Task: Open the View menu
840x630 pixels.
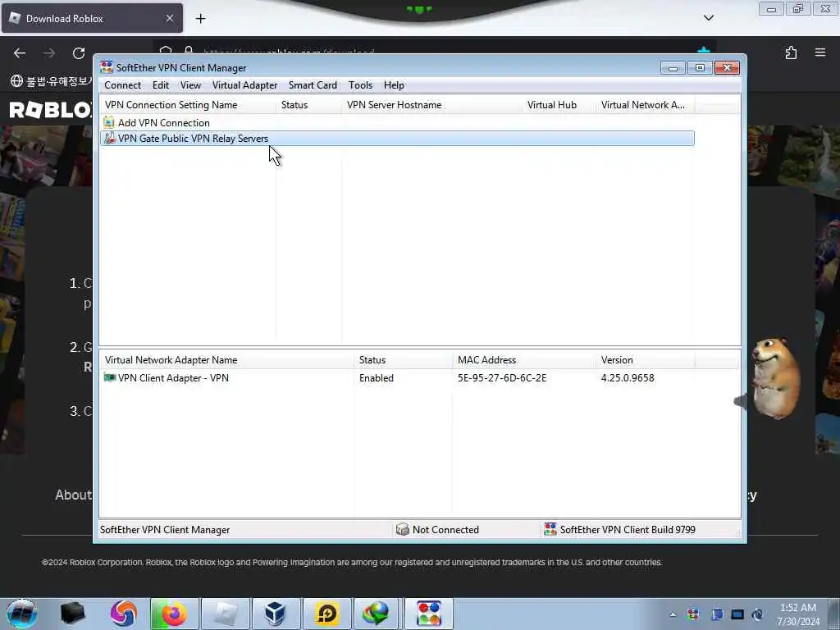Action: (190, 85)
